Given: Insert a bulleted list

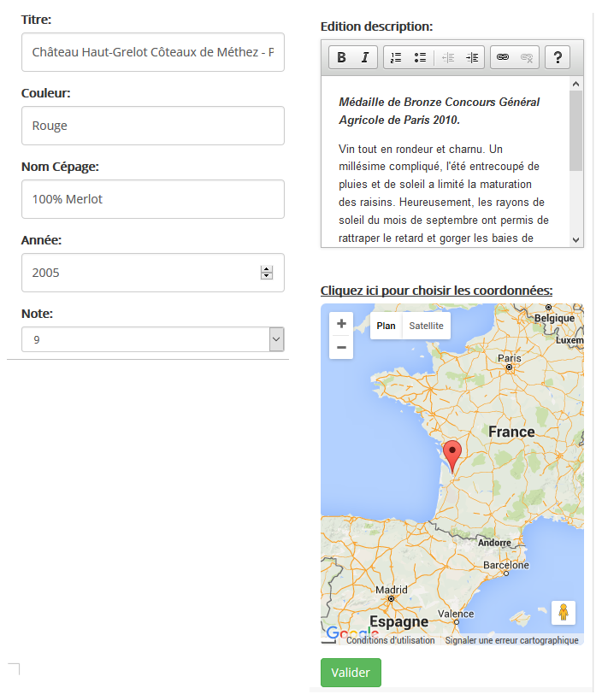Looking at the screenshot, I should coord(420,57).
